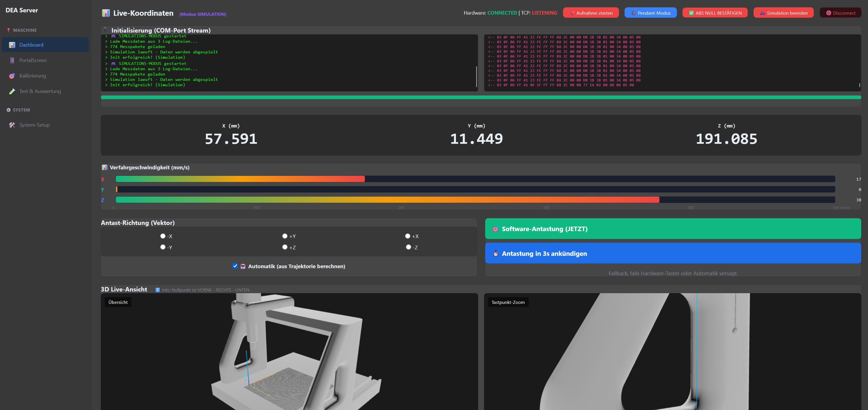Click the Z coordinate value 191.085
Viewport: 868px width, 410px height.
click(727, 139)
